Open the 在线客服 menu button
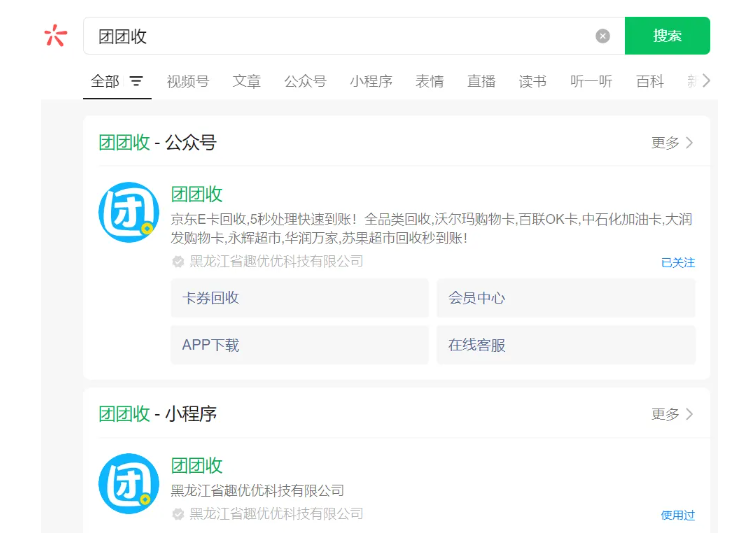This screenshot has width=740, height=556. [x=566, y=345]
